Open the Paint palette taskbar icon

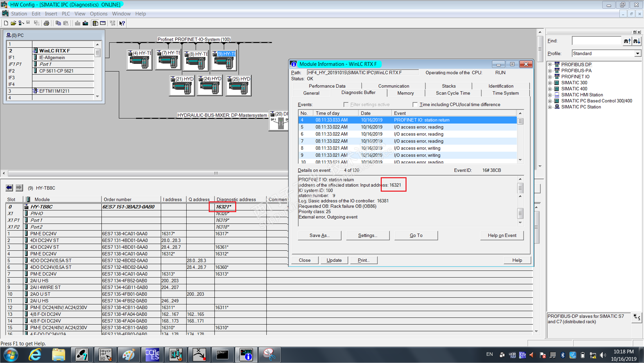(129, 355)
